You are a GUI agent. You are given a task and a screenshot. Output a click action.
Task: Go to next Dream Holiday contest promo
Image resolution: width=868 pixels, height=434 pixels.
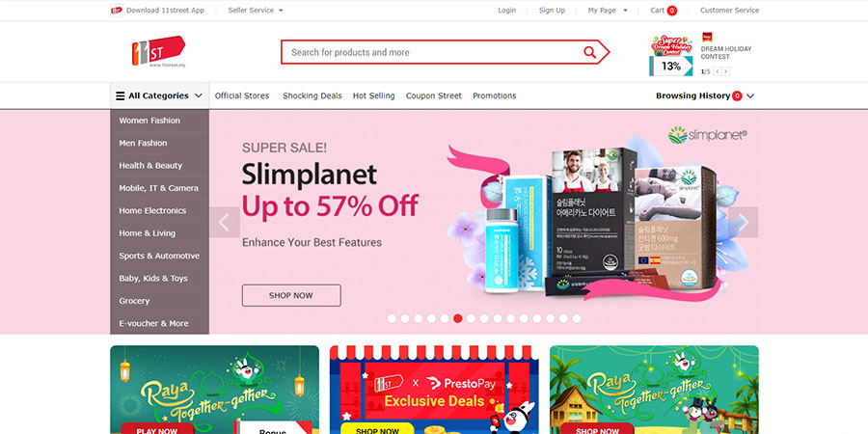click(725, 71)
